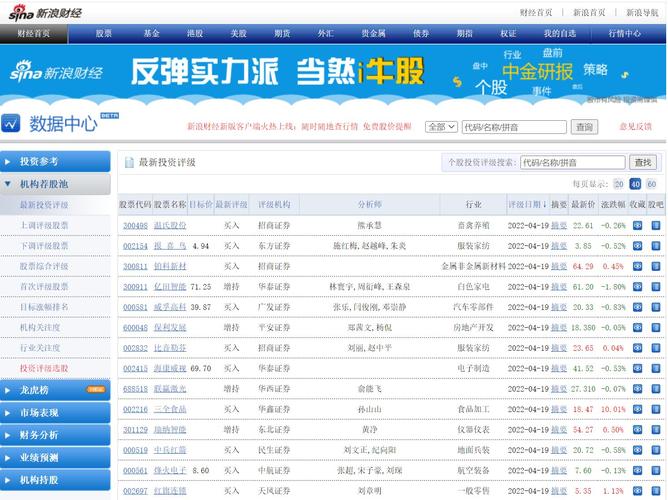Click the favorite eye icon for stock 000519
This screenshot has width=668, height=500.
coord(637,450)
